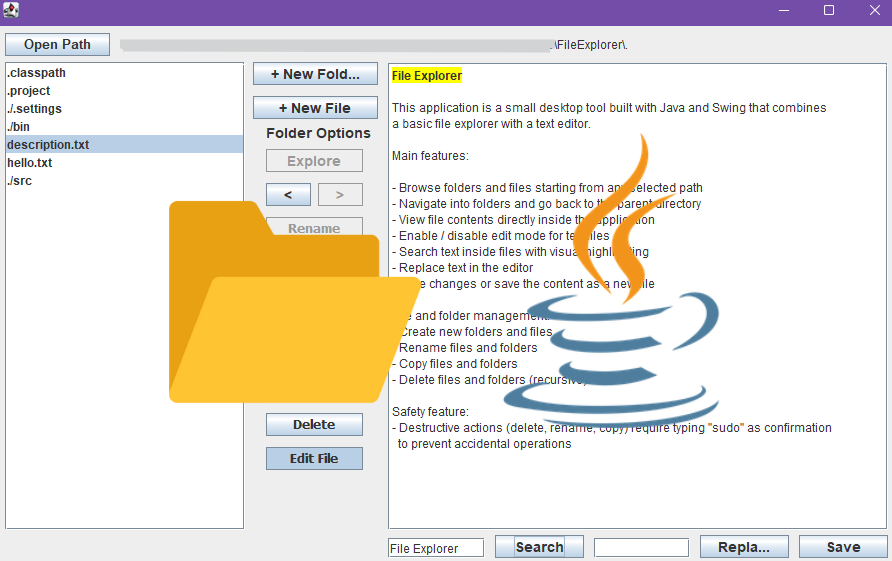This screenshot has width=892, height=561.
Task: Click the disabled Explore button
Action: [x=314, y=161]
